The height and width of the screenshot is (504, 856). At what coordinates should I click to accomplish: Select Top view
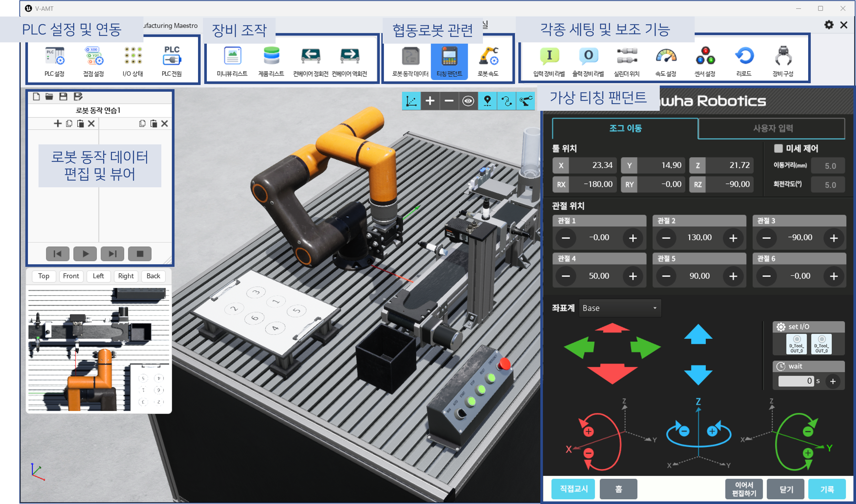click(x=43, y=276)
